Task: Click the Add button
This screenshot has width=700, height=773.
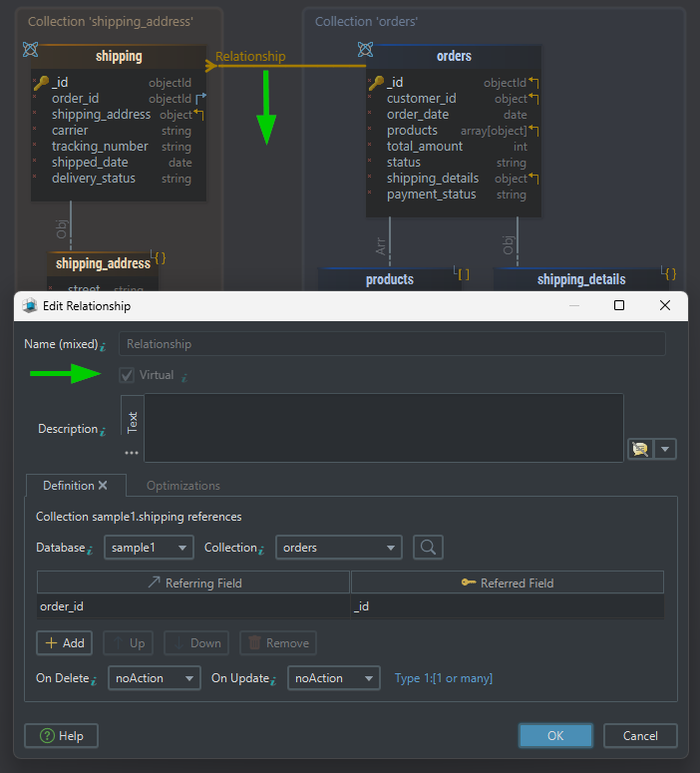Action: pyautogui.click(x=65, y=643)
